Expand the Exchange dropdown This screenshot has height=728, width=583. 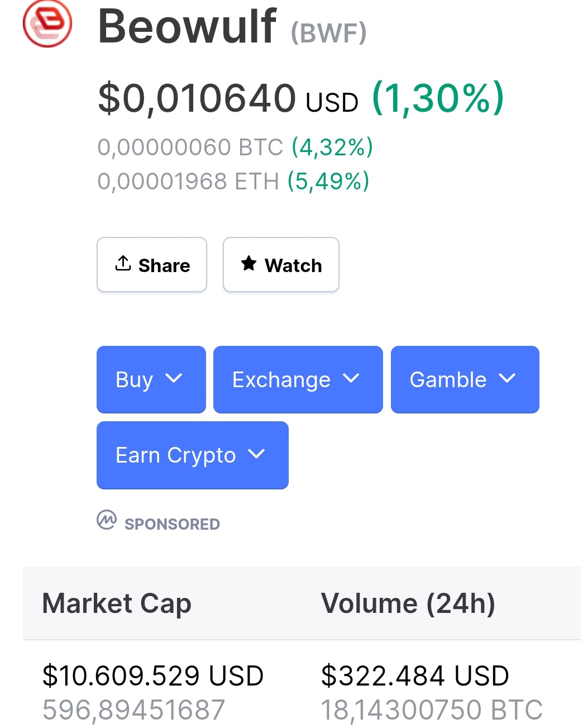[x=298, y=379]
